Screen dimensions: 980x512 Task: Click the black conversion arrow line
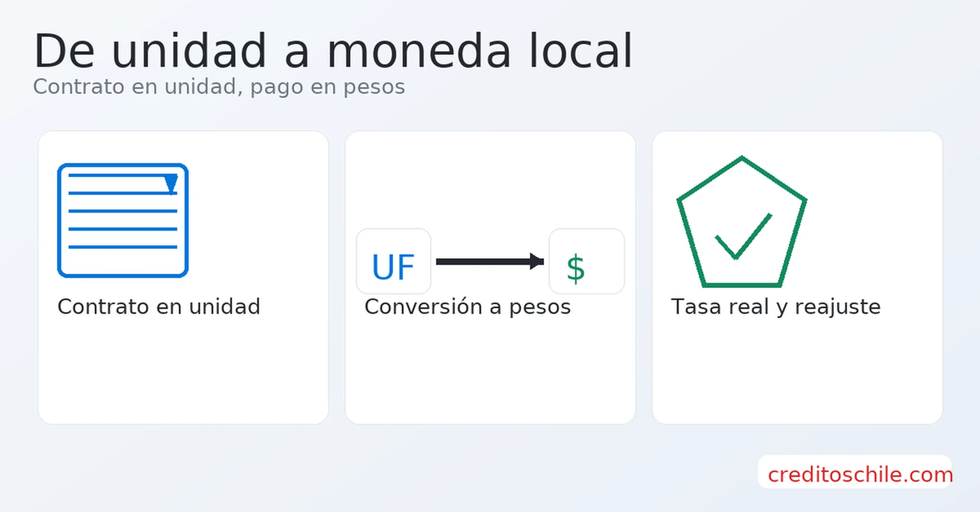tap(482, 262)
